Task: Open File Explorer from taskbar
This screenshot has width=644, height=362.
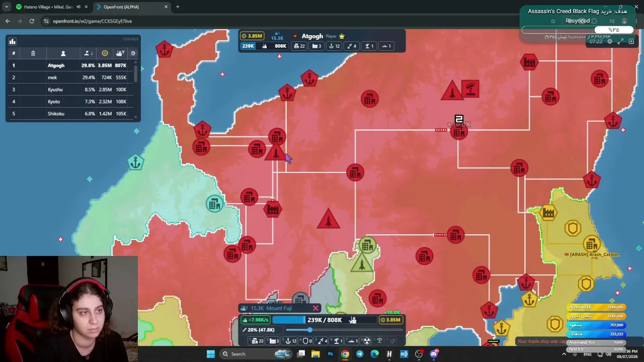Action: click(x=315, y=354)
